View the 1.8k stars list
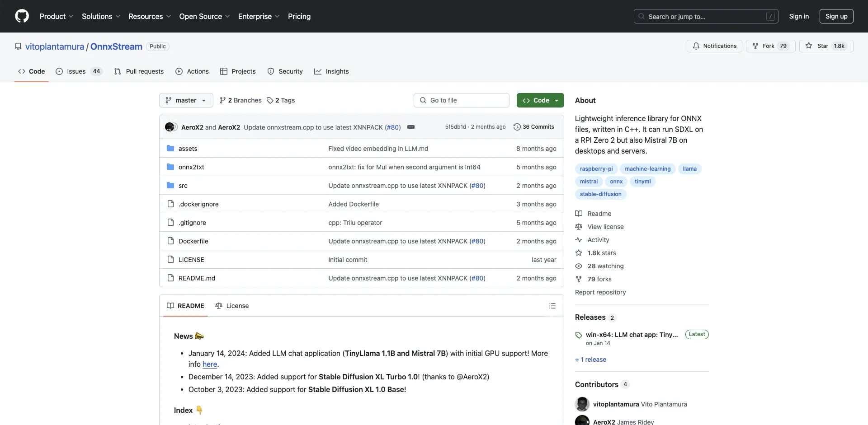 pyautogui.click(x=596, y=253)
